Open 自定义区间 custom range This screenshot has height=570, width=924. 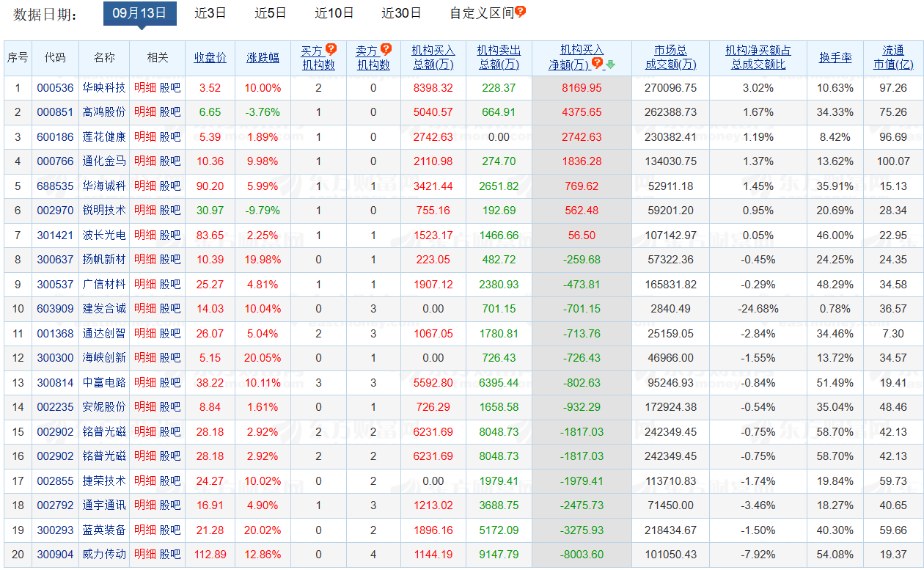tap(482, 12)
